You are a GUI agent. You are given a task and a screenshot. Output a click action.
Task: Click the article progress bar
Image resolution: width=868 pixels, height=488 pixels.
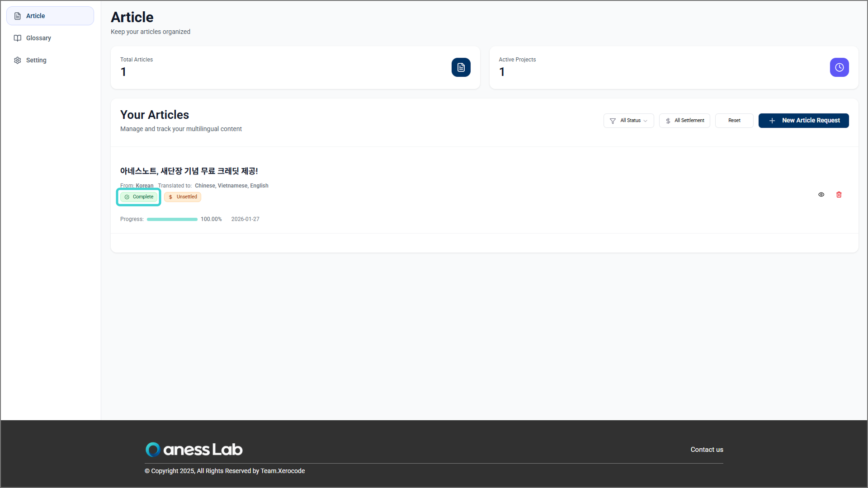tap(172, 220)
